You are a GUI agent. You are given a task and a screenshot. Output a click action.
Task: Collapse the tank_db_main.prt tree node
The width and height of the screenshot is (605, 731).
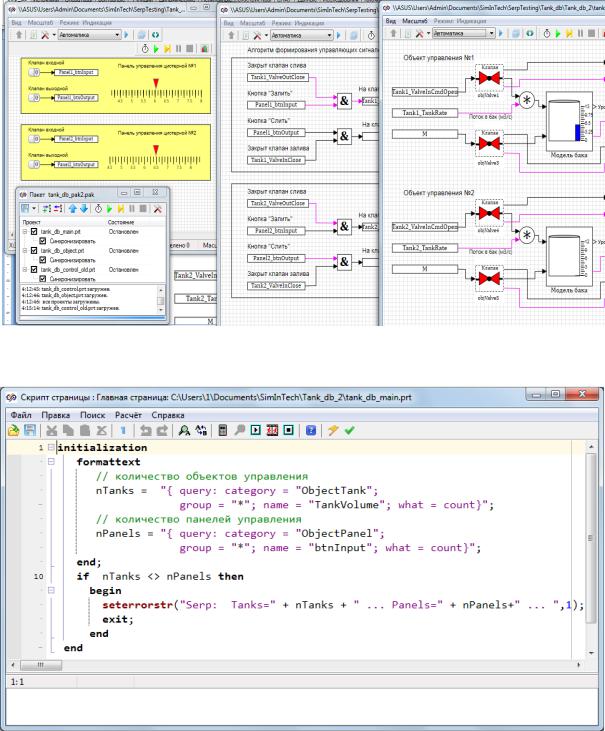pos(25,231)
